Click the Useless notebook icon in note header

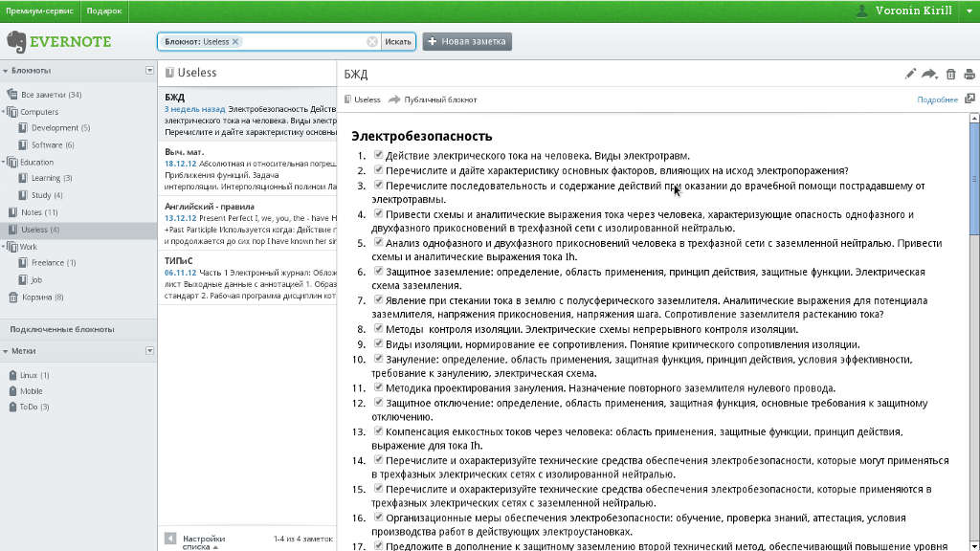point(348,99)
